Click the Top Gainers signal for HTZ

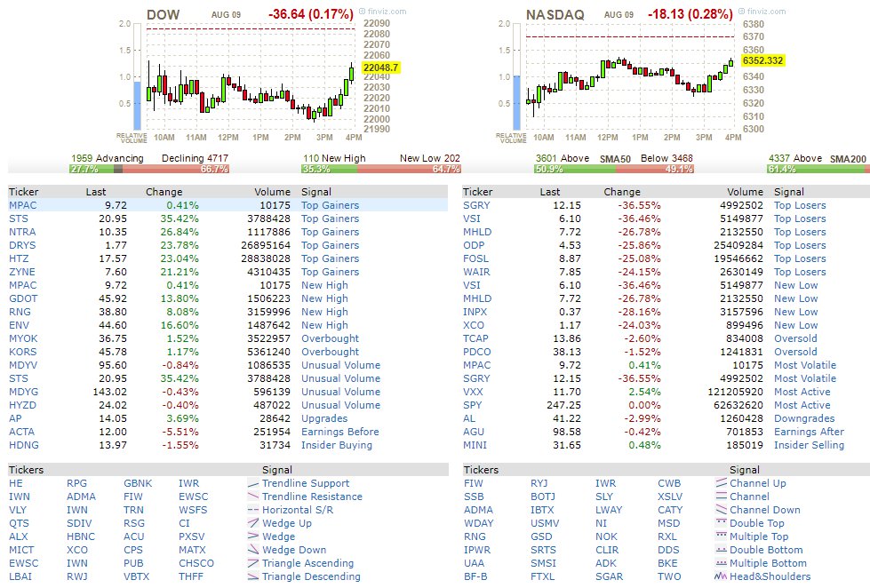[330, 258]
